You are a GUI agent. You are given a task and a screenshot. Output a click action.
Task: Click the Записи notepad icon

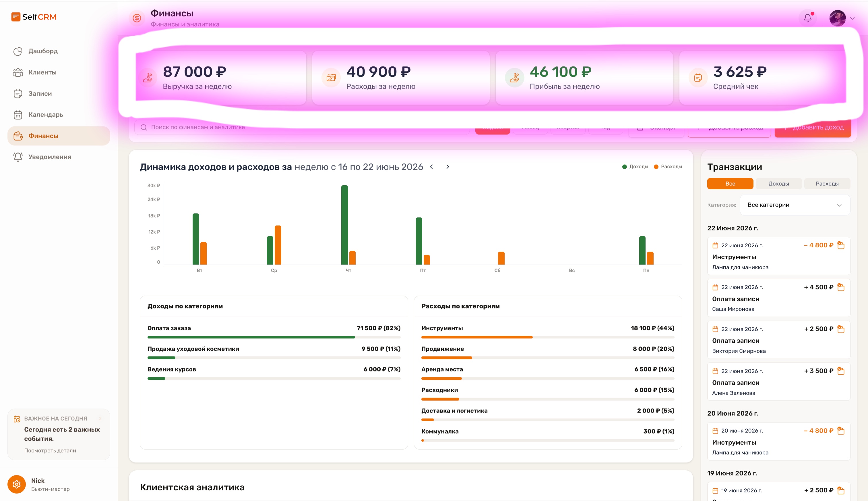coord(18,94)
